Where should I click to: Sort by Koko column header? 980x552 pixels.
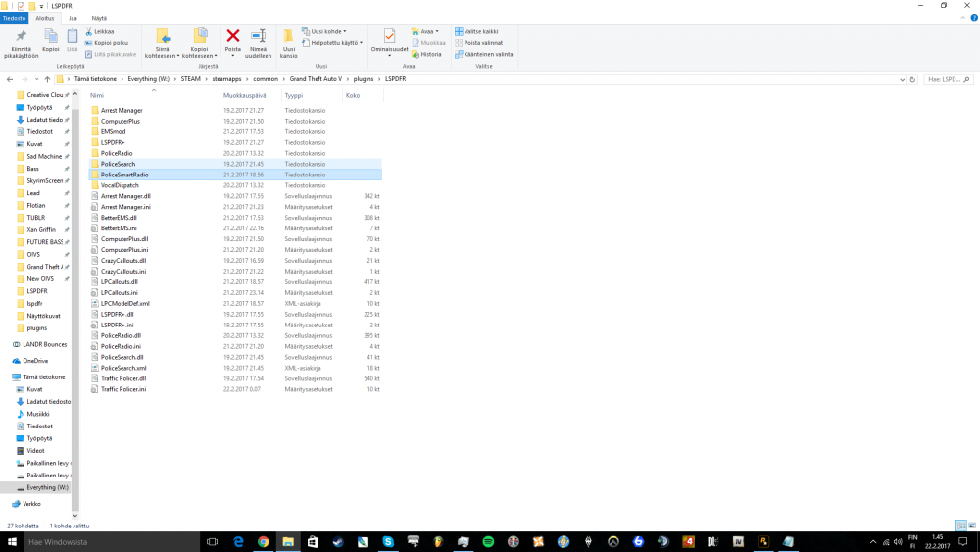tap(353, 96)
